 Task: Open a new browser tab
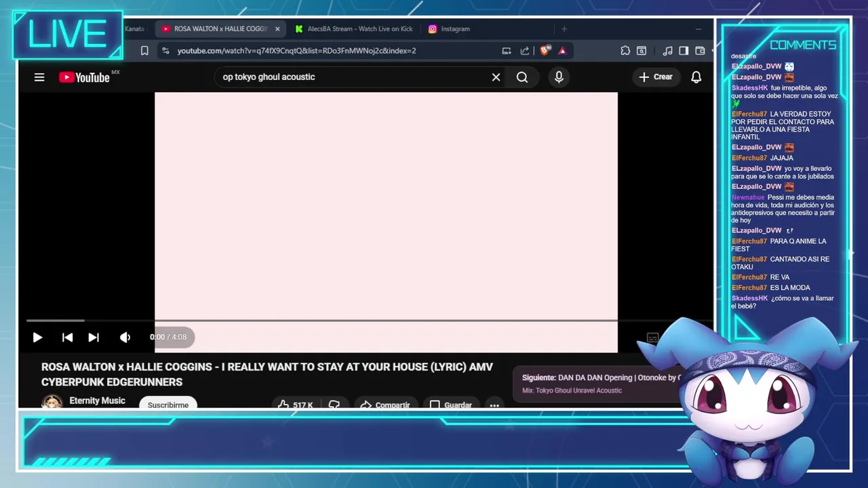click(x=564, y=29)
